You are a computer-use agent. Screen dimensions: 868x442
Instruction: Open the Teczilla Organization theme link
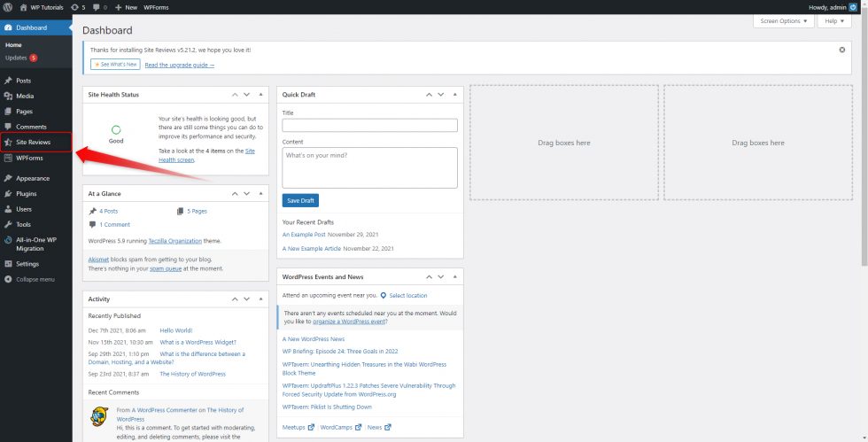(175, 241)
